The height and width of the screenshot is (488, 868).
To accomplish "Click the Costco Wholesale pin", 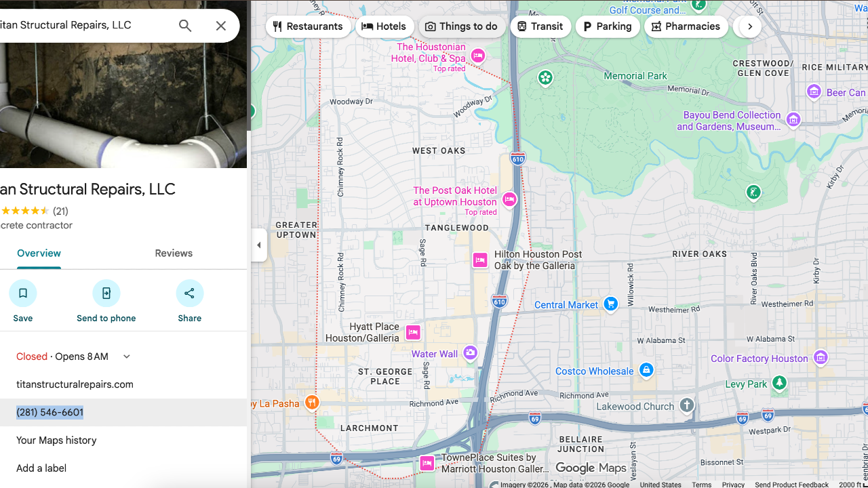I will pyautogui.click(x=646, y=370).
